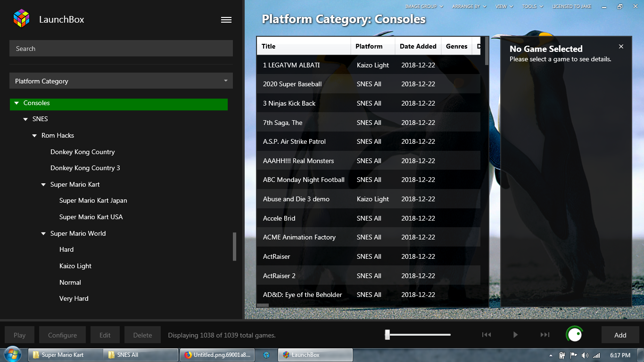Select the LaunchBox taskbar button
This screenshot has width=644, height=362.
coord(315,355)
